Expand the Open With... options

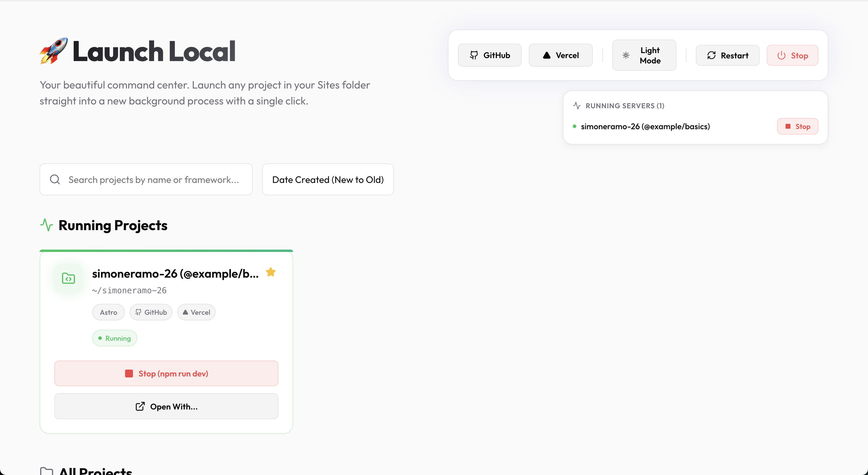pos(166,406)
